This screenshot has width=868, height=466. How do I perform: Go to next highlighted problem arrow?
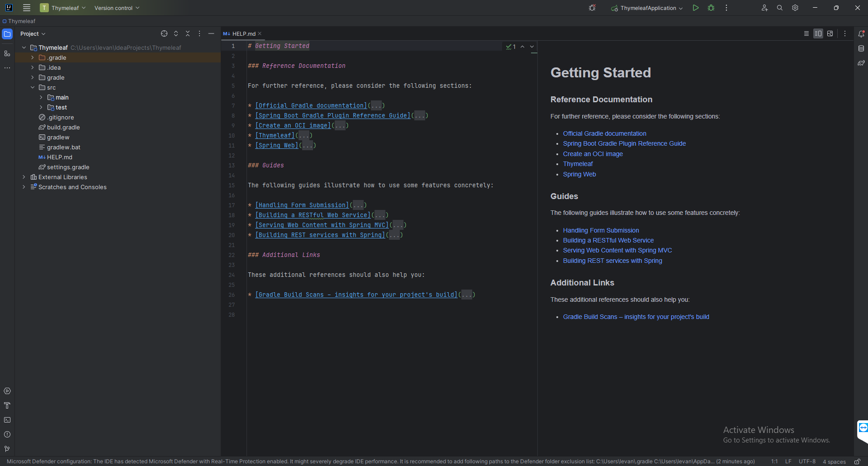coord(532,47)
